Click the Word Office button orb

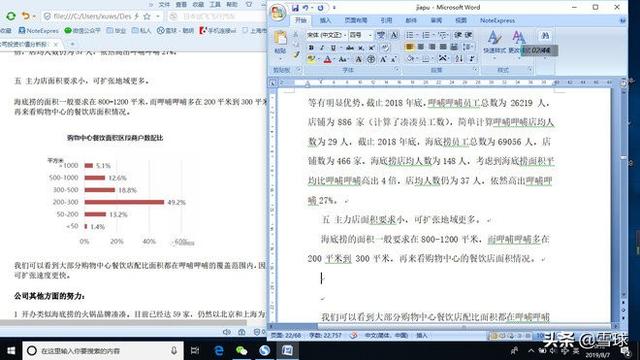coord(278,12)
